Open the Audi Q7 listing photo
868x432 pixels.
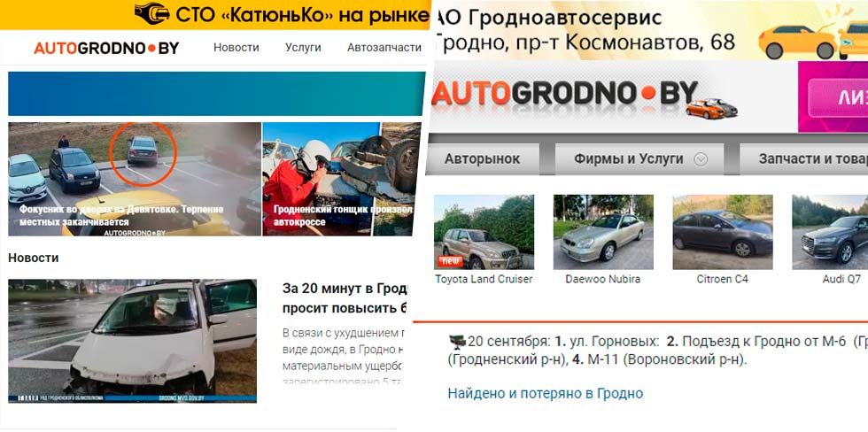point(830,232)
